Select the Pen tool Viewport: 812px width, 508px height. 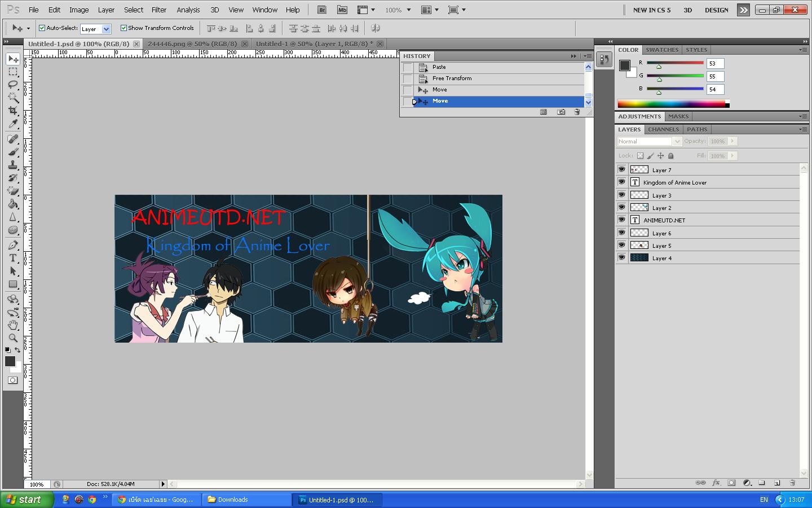click(13, 245)
